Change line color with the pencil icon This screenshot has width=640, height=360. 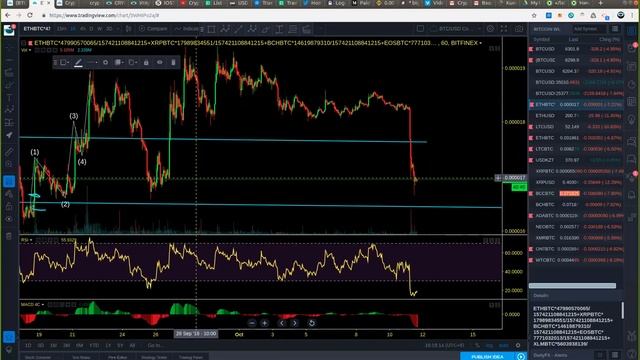click(x=78, y=62)
